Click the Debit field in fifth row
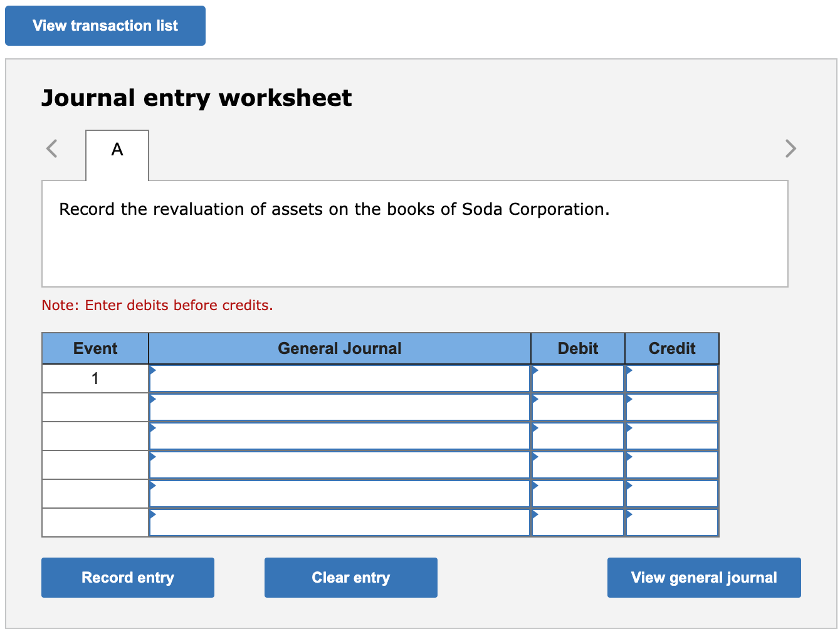The image size is (840, 629). coord(578,494)
